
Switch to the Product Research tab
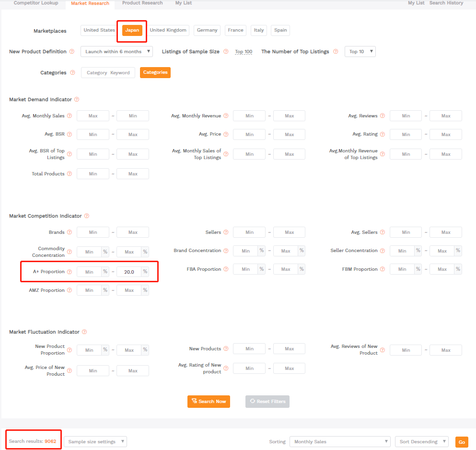142,3
